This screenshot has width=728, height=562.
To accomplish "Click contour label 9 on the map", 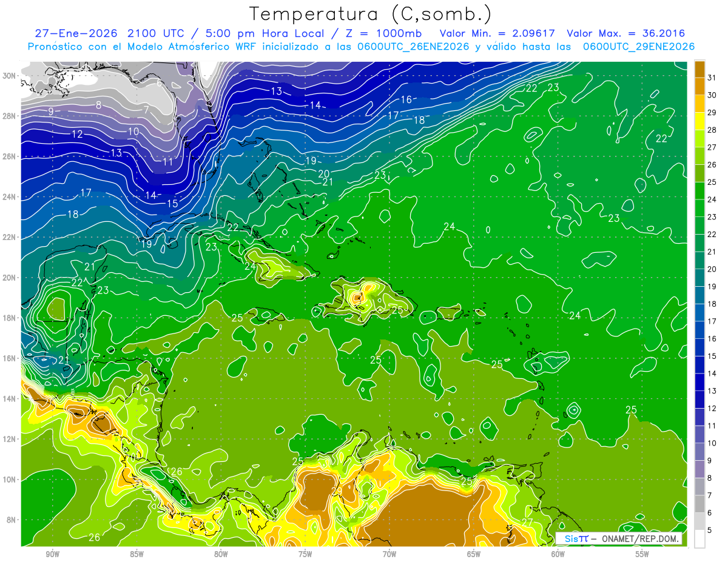I will point(51,111).
